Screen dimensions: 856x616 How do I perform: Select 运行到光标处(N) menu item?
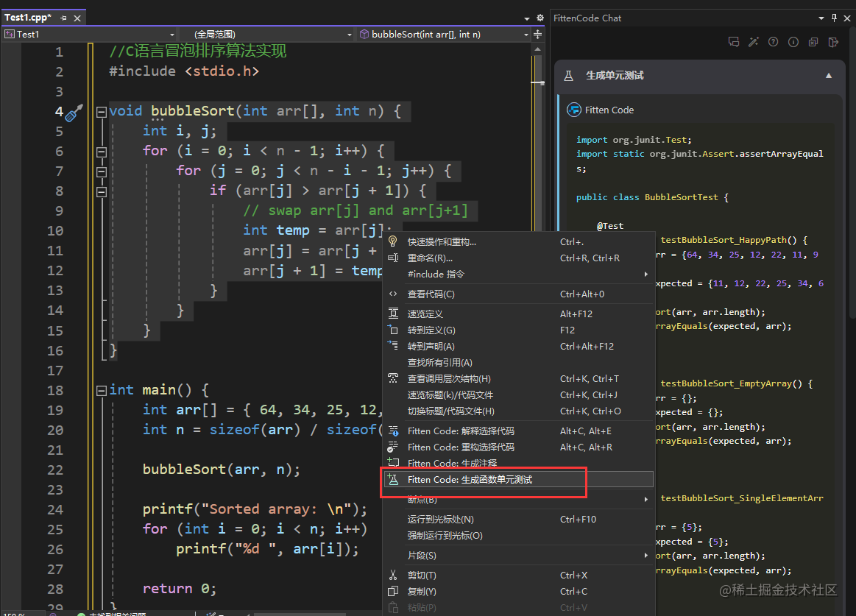519,520
